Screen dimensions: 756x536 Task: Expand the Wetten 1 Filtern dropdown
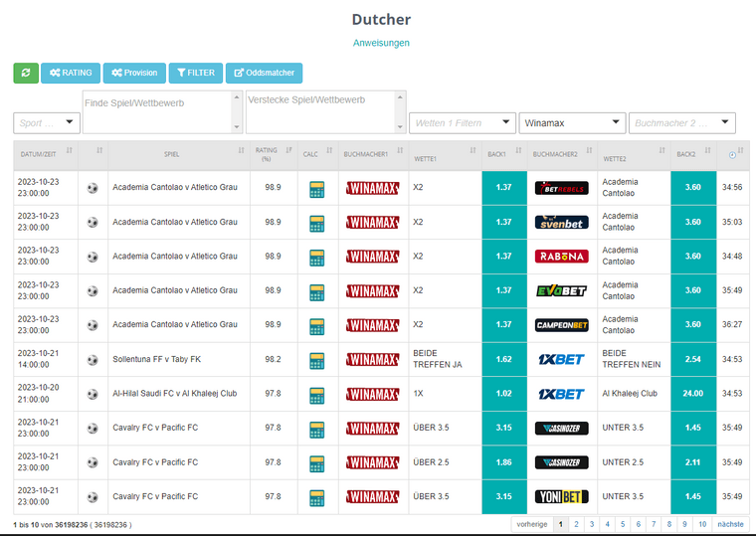463,123
